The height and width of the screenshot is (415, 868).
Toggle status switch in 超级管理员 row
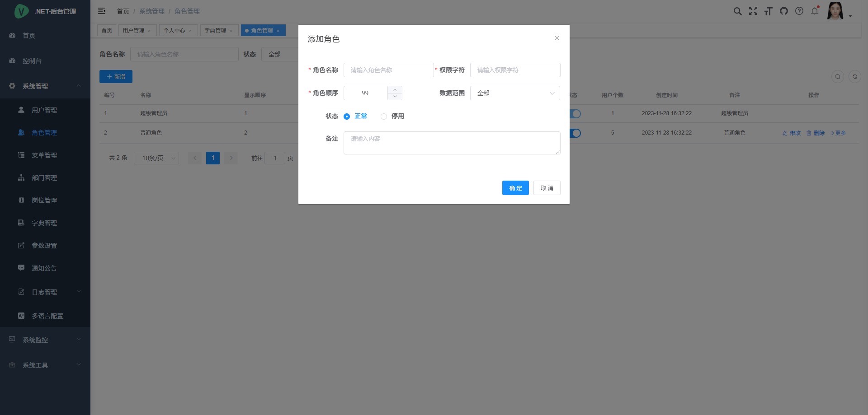pos(575,114)
